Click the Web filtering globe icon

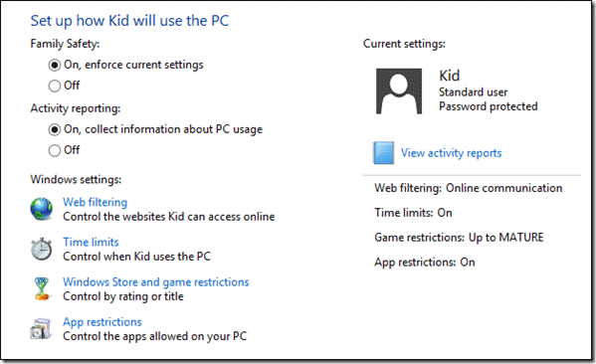point(42,209)
